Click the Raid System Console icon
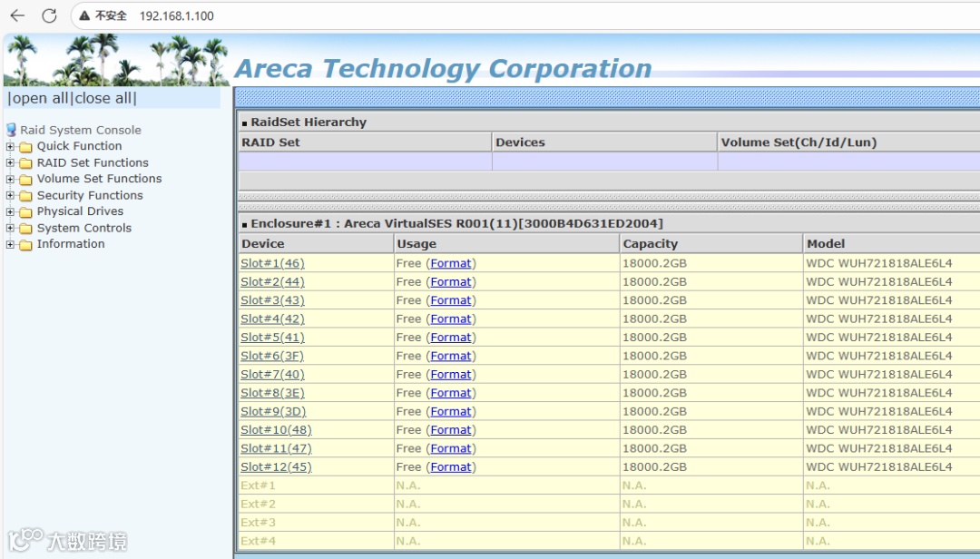The width and height of the screenshot is (980, 559). click(x=11, y=130)
